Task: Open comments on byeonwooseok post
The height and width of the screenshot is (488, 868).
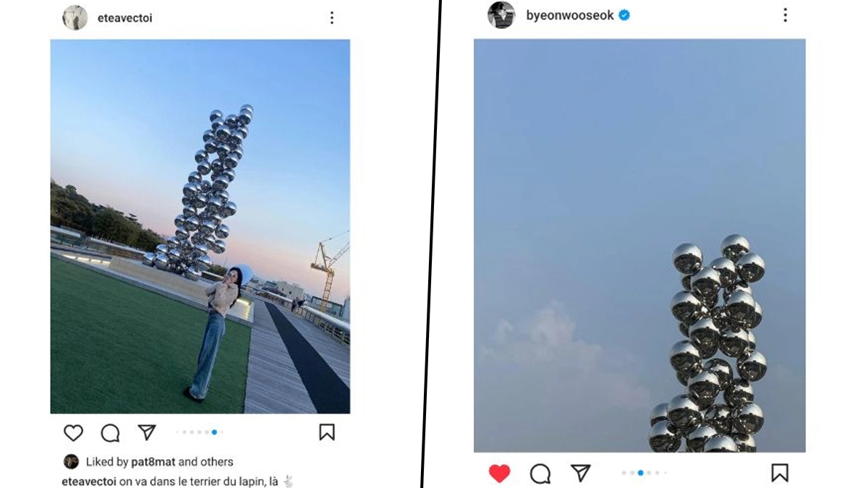Action: pos(540,474)
